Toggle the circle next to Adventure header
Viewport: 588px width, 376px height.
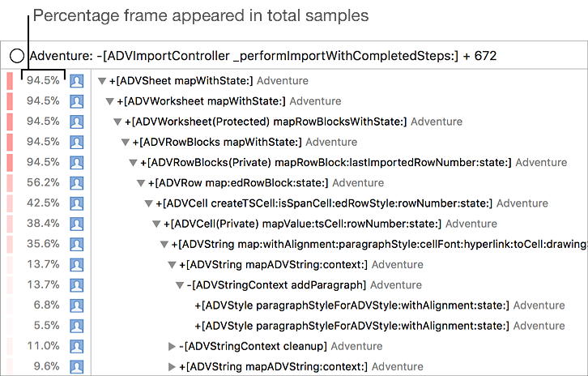(17, 56)
